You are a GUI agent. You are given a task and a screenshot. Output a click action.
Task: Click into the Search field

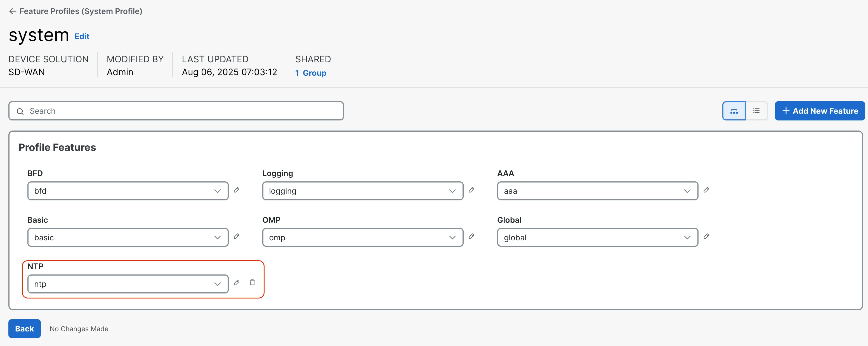click(x=176, y=111)
